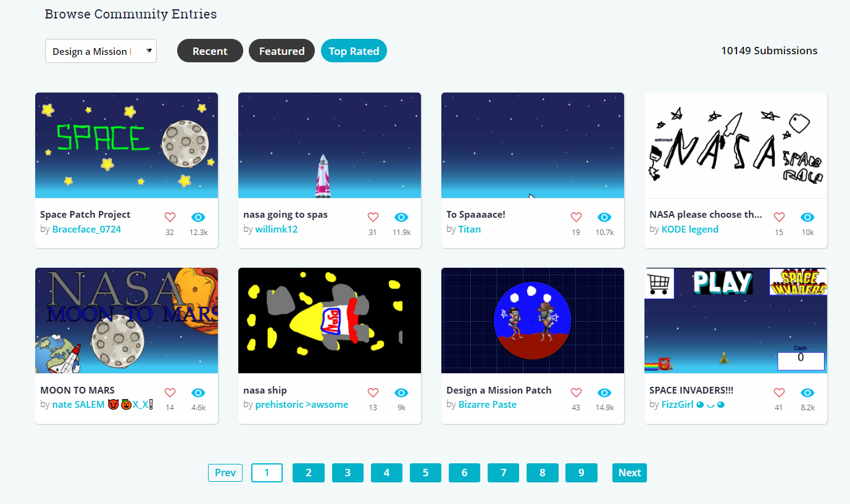
Task: Click eye views icon on Space Patch Project
Action: [198, 217]
